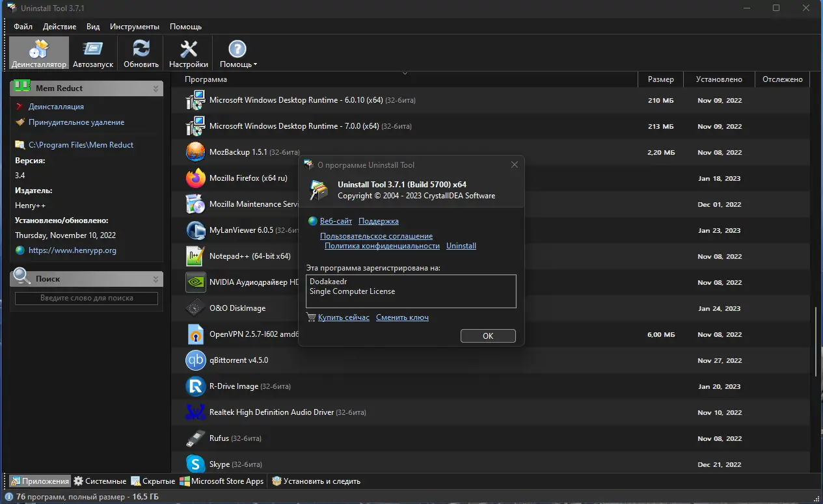Click the Сменить ключ link

[402, 317]
